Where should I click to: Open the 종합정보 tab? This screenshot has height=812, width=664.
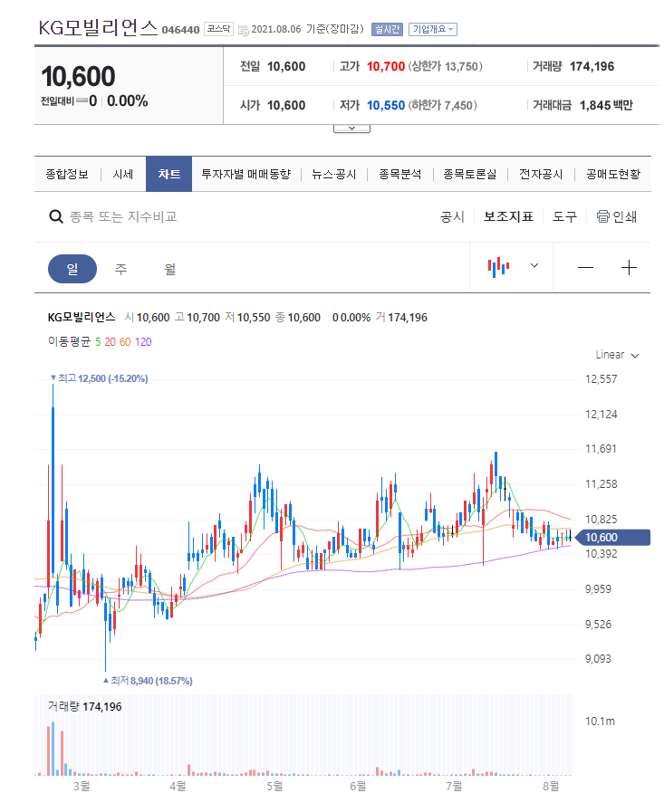(x=67, y=174)
